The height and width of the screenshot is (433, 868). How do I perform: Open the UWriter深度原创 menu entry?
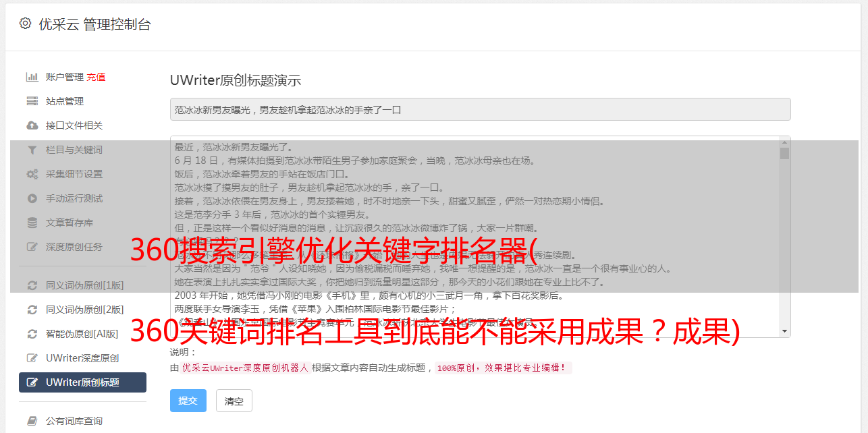tap(82, 358)
